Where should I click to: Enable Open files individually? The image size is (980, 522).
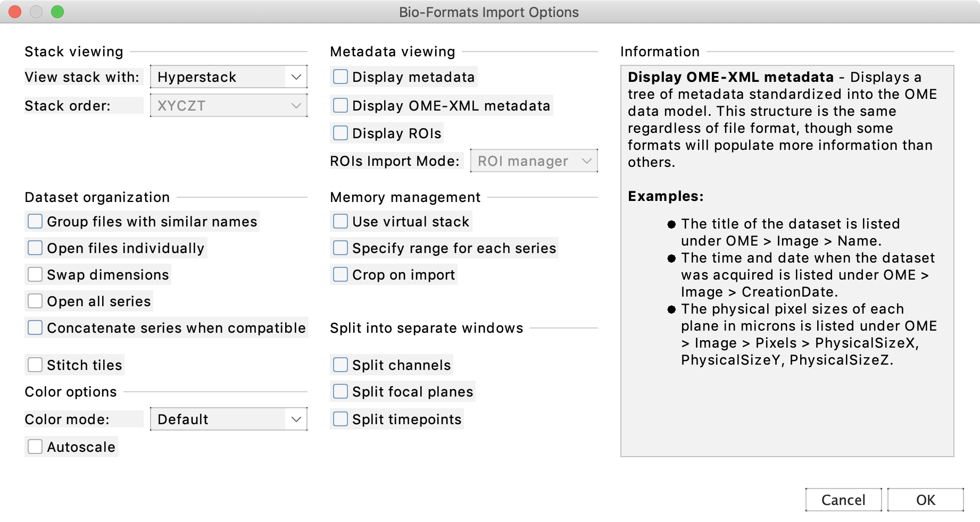(x=35, y=248)
